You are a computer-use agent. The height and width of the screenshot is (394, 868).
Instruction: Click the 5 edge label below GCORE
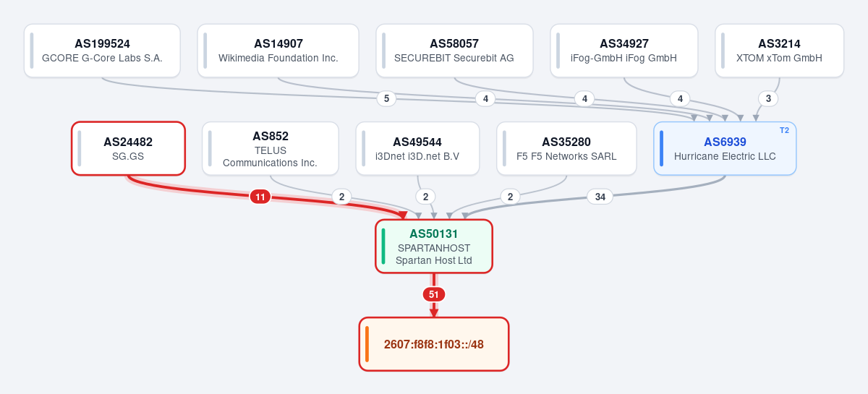pos(386,99)
